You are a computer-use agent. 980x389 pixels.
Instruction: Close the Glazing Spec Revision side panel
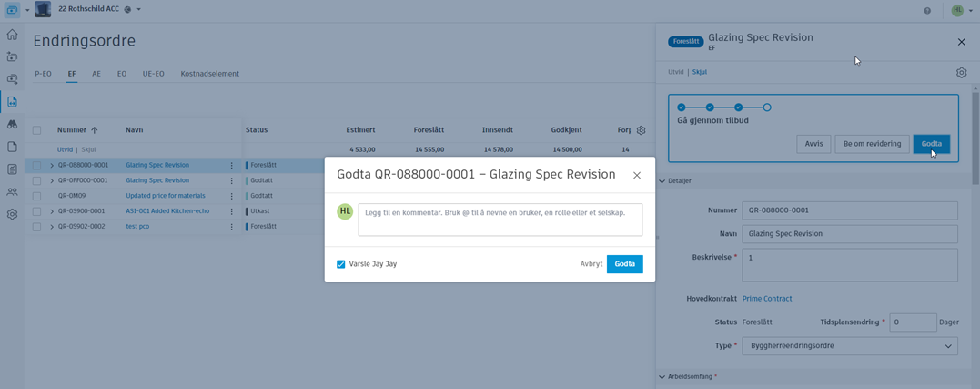(x=961, y=42)
